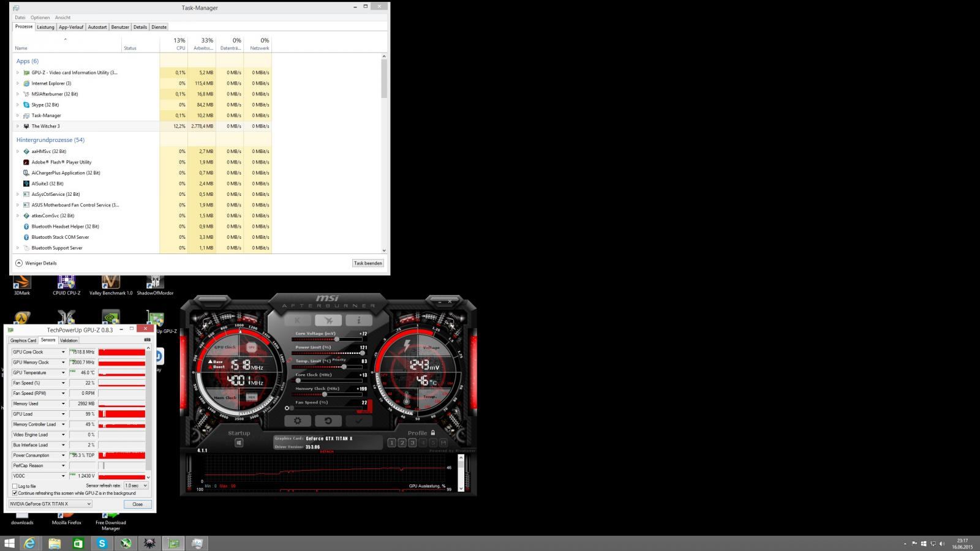This screenshot has width=980, height=551.
Task: Sort processes by CPU column
Action: [173, 43]
